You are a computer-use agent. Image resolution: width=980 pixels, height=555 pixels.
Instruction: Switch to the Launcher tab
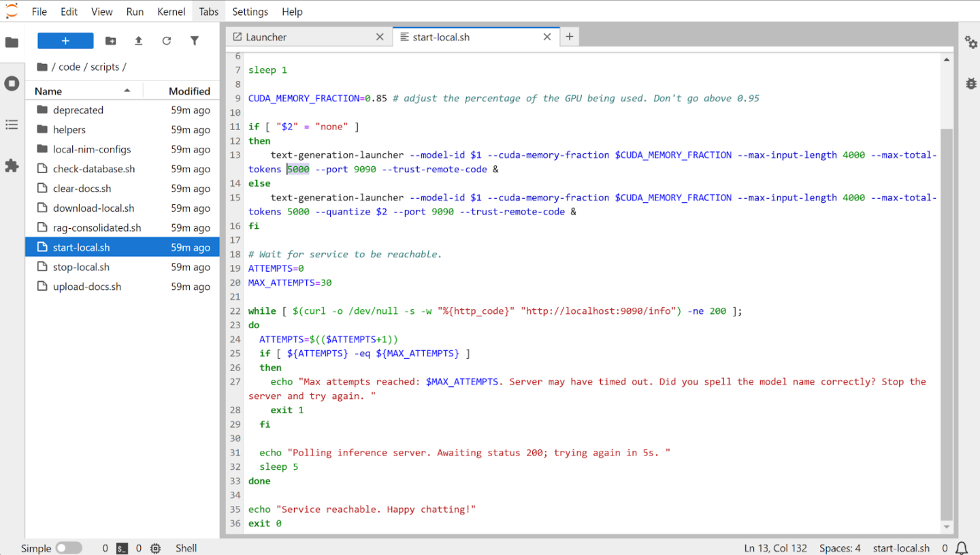click(266, 37)
